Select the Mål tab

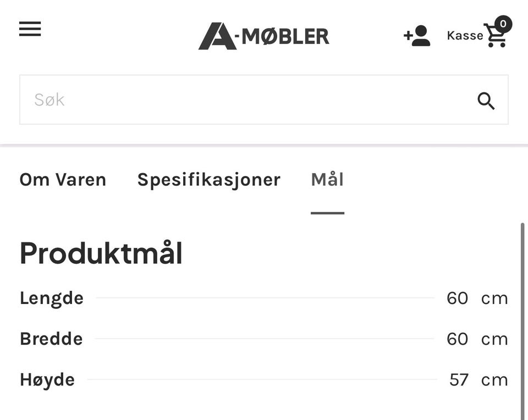pyautogui.click(x=327, y=179)
